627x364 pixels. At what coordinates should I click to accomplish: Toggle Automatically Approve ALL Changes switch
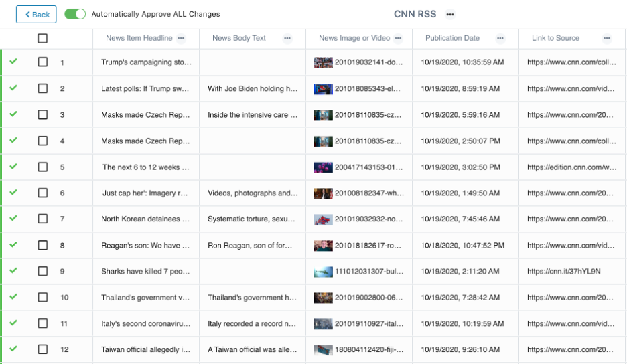75,14
